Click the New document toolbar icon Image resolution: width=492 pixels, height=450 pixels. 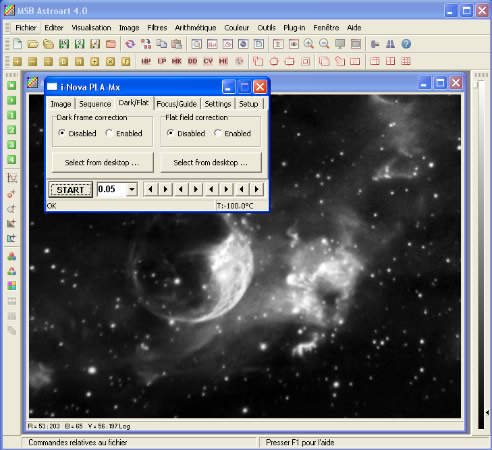(x=17, y=44)
